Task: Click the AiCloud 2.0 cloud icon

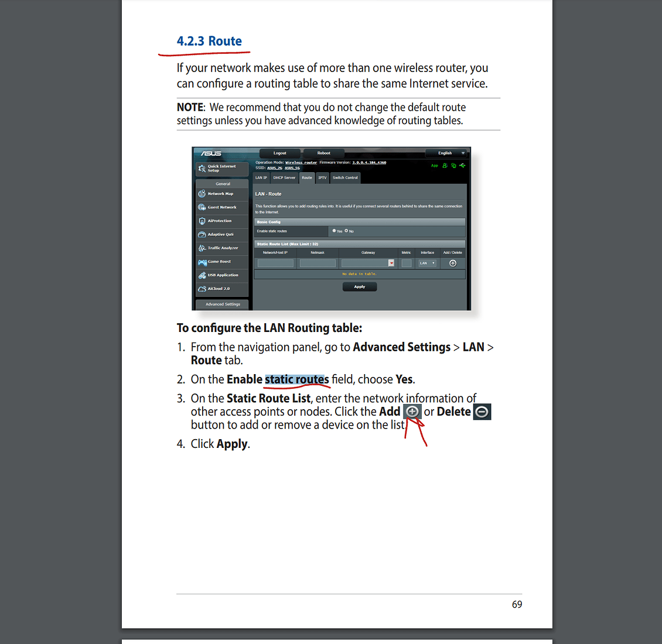Action: pyautogui.click(x=202, y=289)
